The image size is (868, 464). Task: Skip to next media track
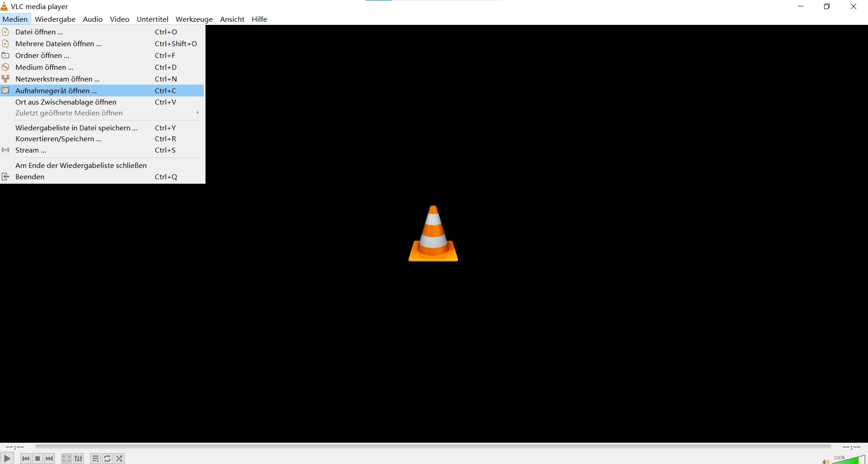(49, 459)
